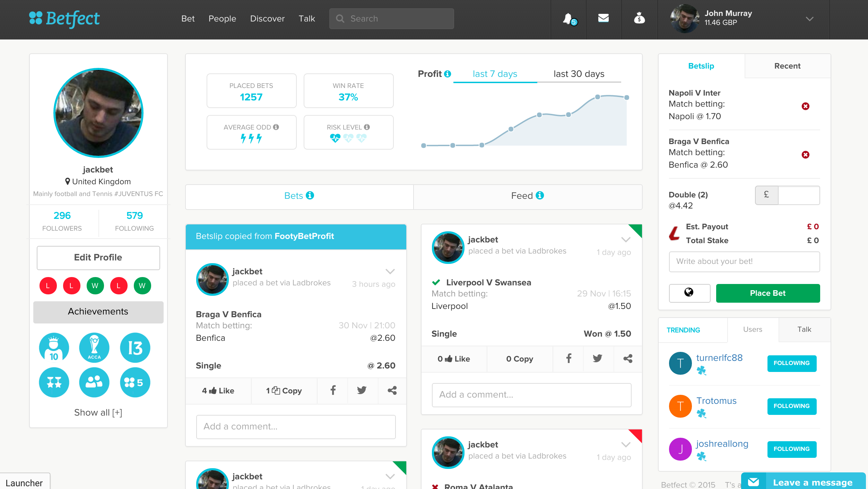This screenshot has height=489, width=868.
Task: Click the ACCA trophy achievement badge
Action: (x=94, y=348)
